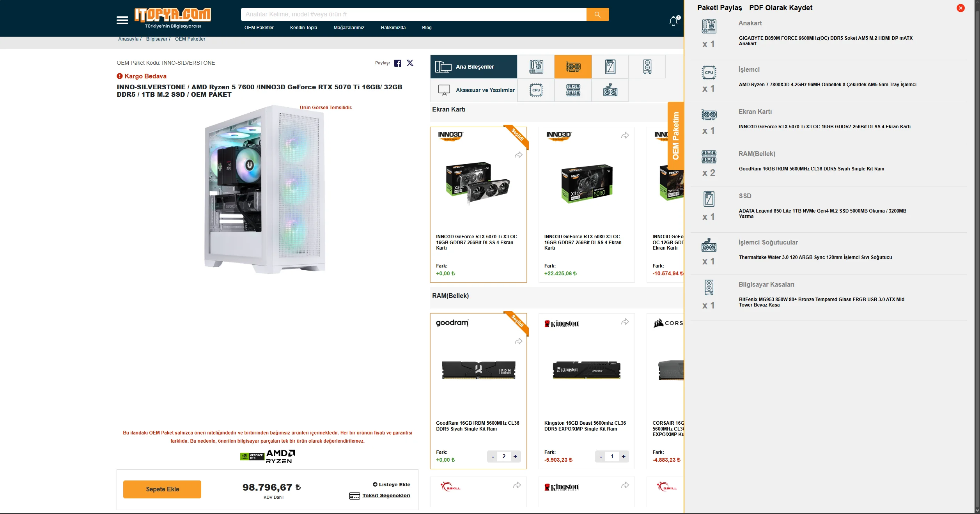Select the CPU cooler icon tab

[610, 90]
